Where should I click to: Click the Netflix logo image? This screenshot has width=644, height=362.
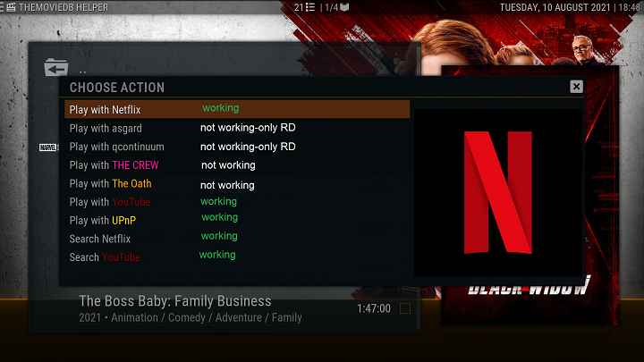(x=497, y=191)
